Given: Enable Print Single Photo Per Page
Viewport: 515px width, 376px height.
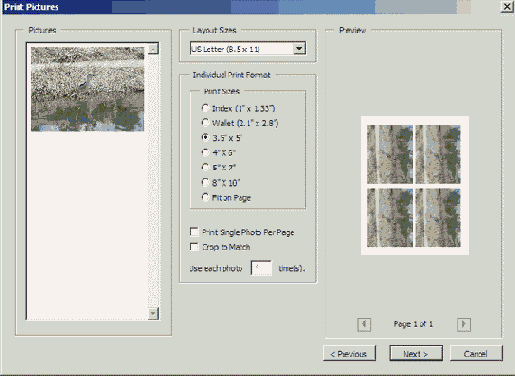Looking at the screenshot, I should pyautogui.click(x=194, y=232).
